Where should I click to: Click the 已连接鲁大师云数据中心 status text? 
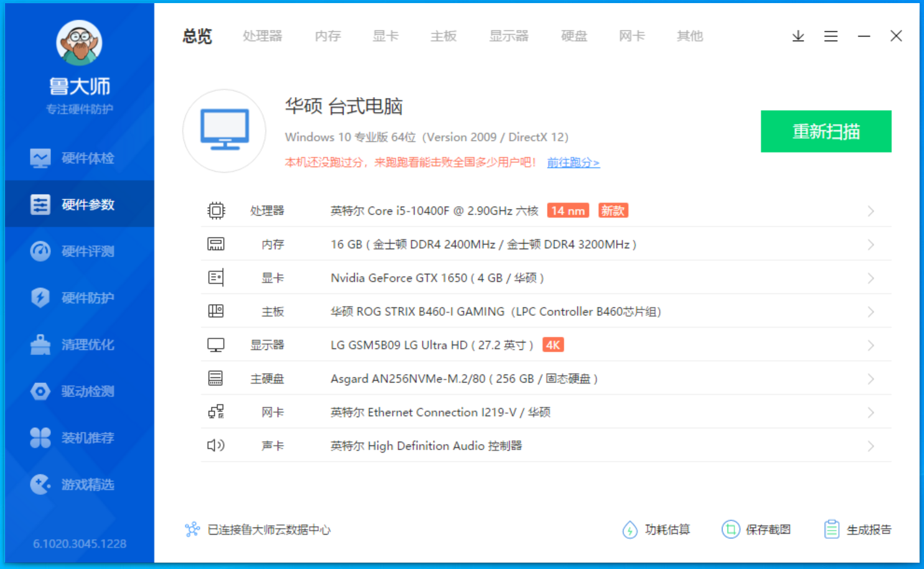point(269,530)
